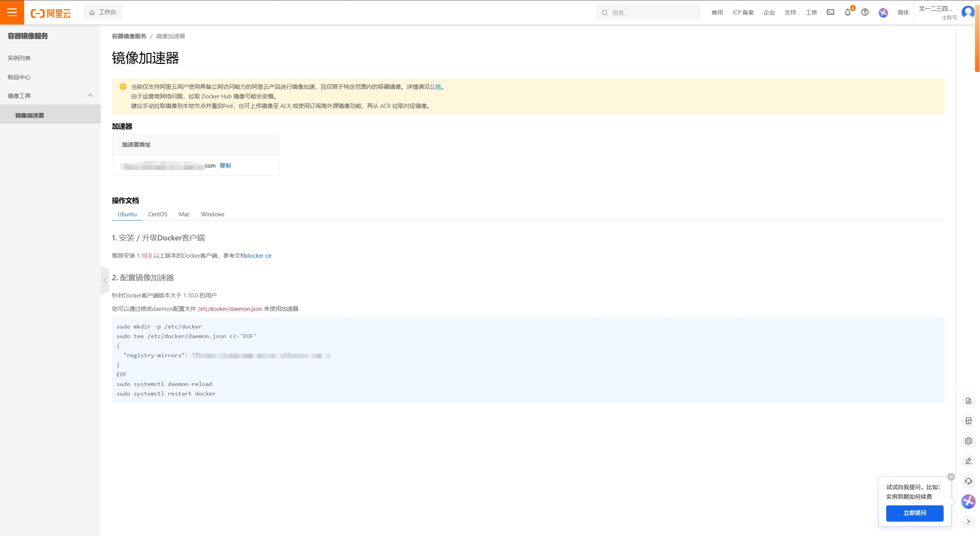Copy accelerator address with 复制
Image resolution: width=980 pixels, height=536 pixels.
225,165
